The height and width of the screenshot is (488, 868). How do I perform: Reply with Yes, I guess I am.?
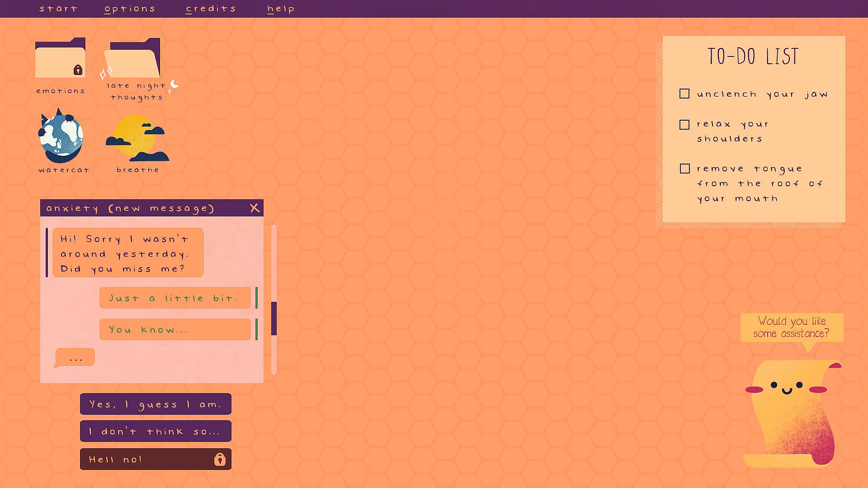pyautogui.click(x=156, y=404)
